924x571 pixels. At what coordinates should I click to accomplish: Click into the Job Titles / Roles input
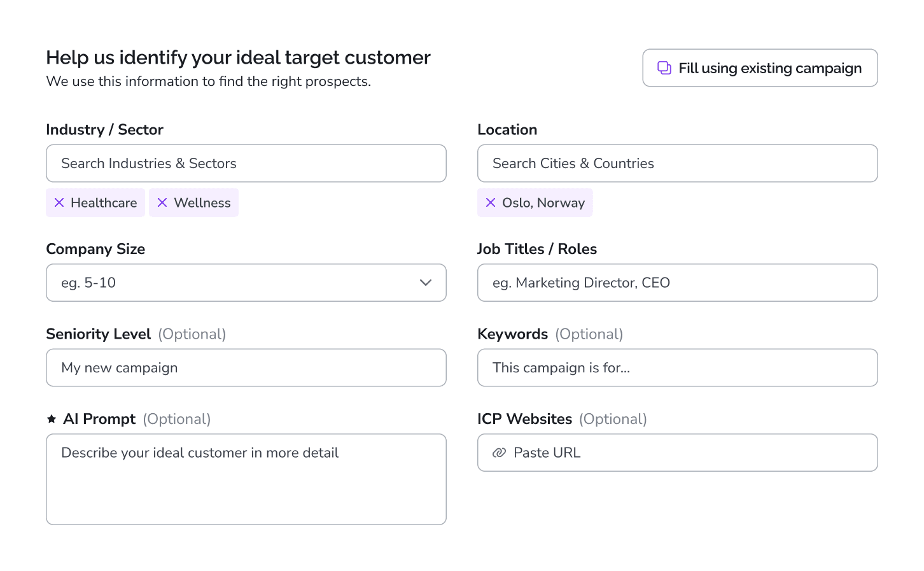tap(677, 283)
